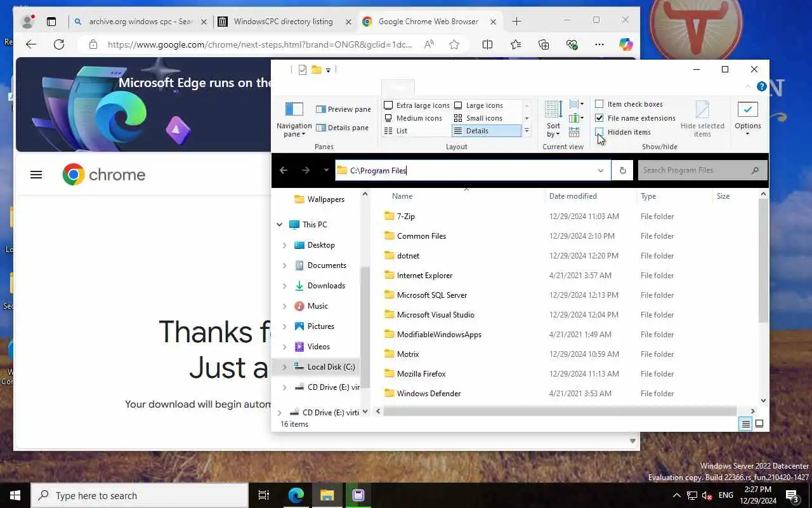812x508 pixels.
Task: Toggle split screen in Edge toolbar
Action: pos(487,44)
